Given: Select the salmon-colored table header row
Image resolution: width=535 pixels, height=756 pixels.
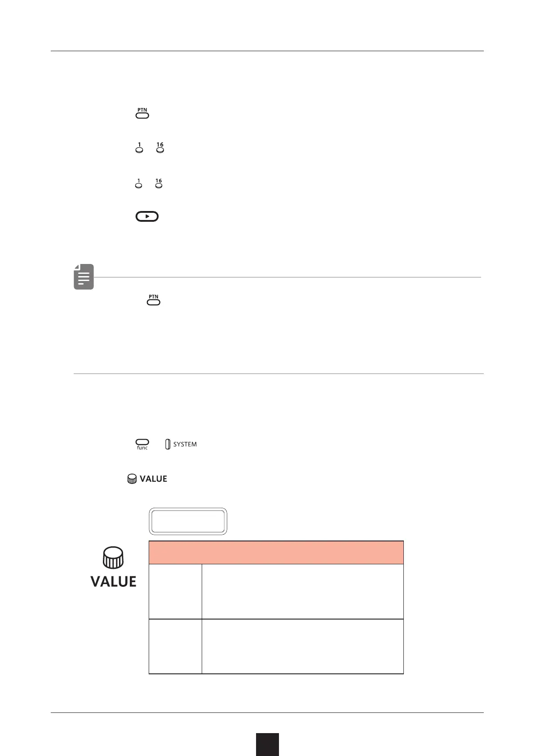Looking at the screenshot, I should point(276,552).
